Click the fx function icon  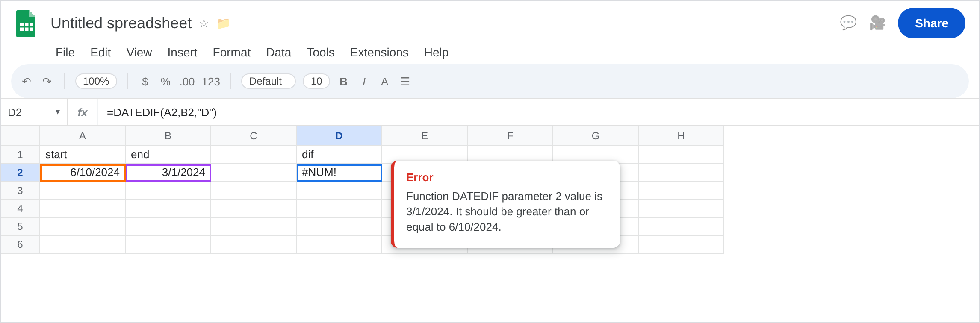click(x=83, y=112)
